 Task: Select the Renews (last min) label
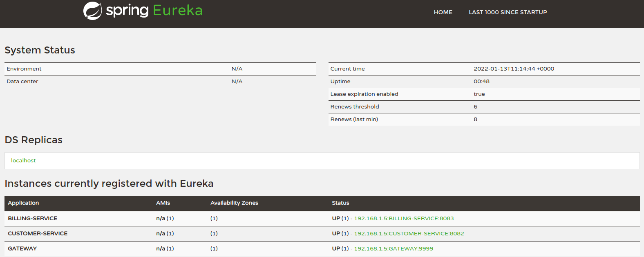[x=354, y=120]
